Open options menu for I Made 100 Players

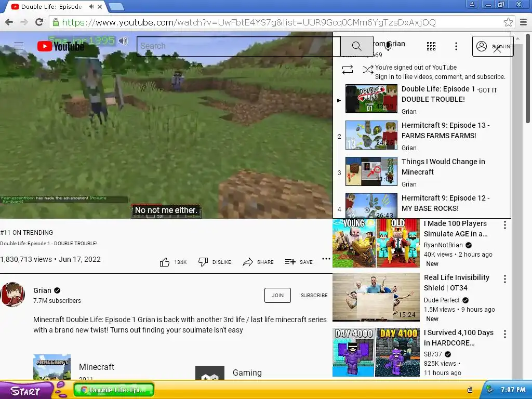tap(505, 225)
